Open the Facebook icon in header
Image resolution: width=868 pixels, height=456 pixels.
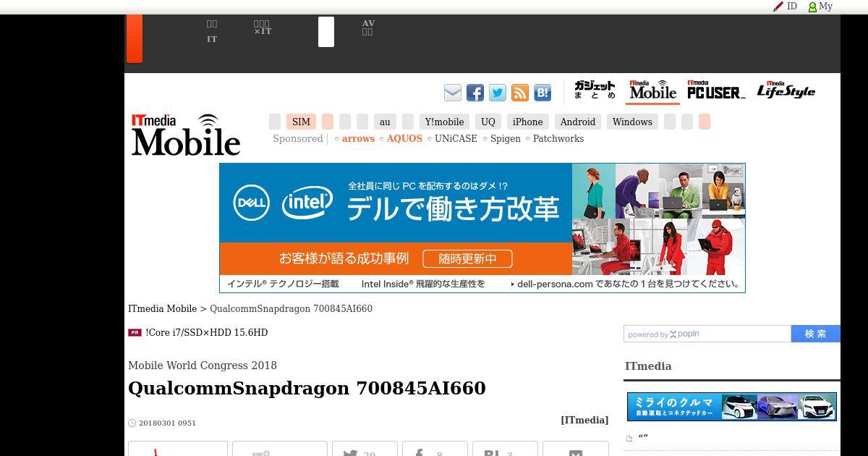tap(475, 93)
